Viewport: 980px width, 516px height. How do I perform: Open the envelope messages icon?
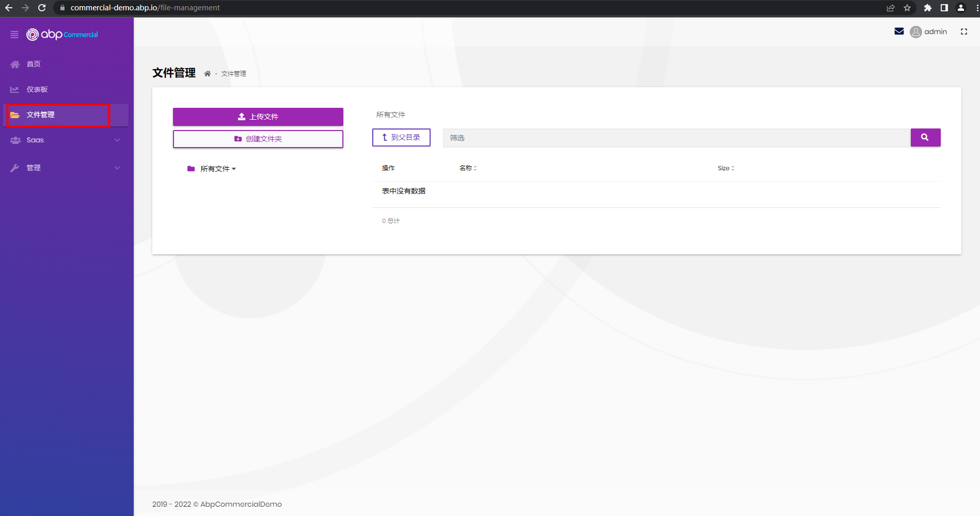click(899, 31)
